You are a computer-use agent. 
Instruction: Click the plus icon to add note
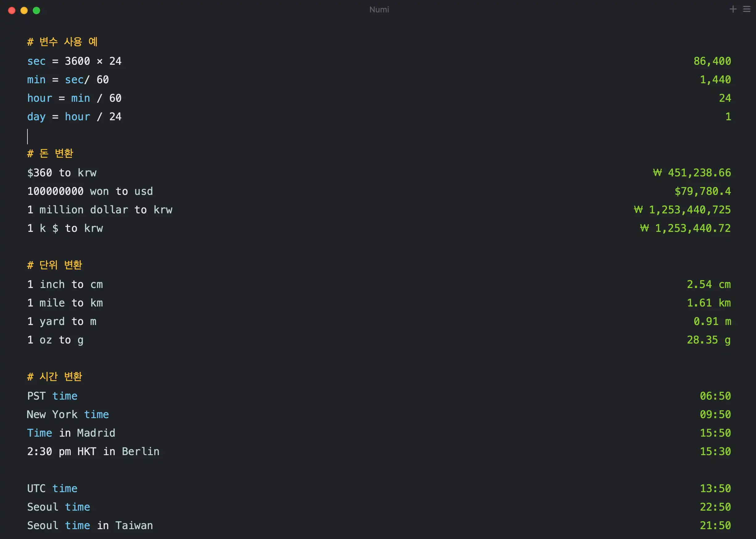[x=733, y=9]
